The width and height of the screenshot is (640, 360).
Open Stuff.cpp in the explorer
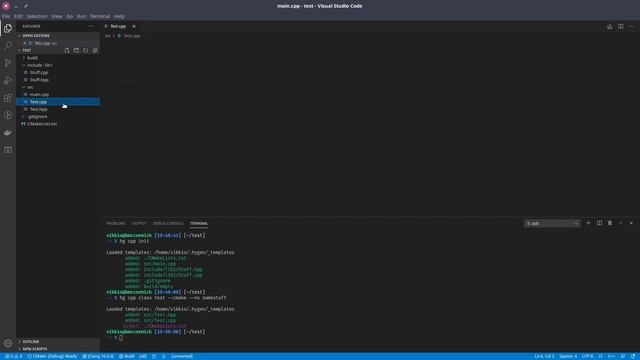pyautogui.click(x=58, y=72)
